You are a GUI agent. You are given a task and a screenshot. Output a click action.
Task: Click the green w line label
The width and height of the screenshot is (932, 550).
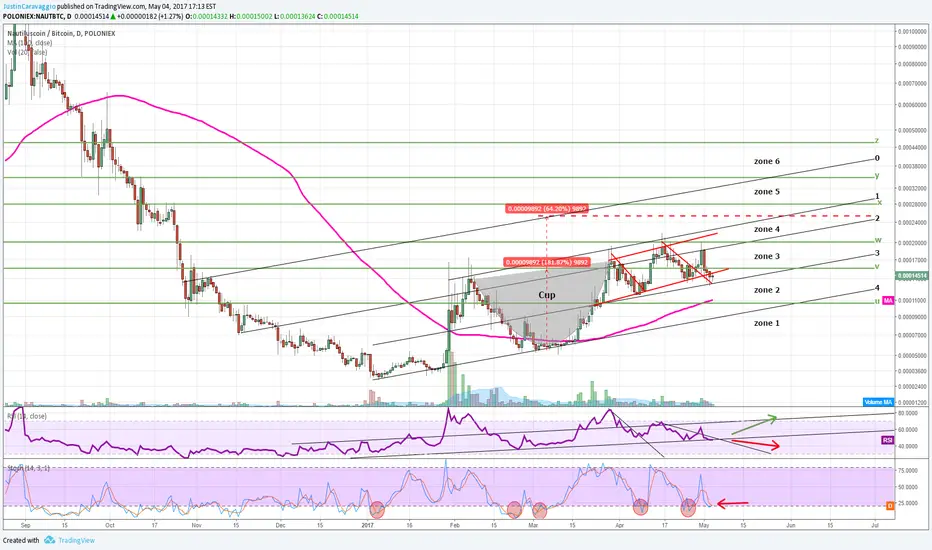point(878,240)
